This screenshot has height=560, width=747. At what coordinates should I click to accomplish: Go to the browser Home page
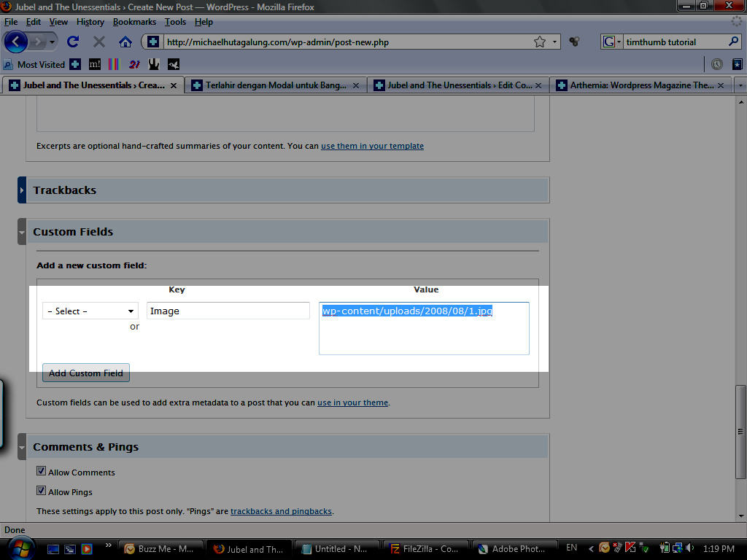click(125, 42)
